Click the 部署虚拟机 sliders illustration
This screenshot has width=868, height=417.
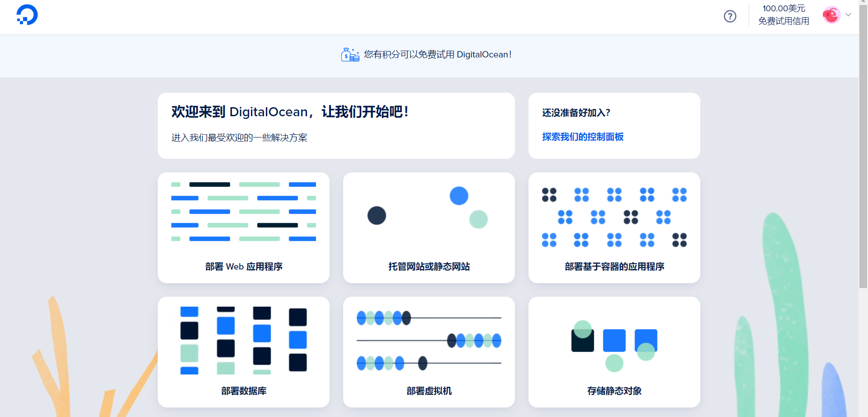click(x=429, y=340)
